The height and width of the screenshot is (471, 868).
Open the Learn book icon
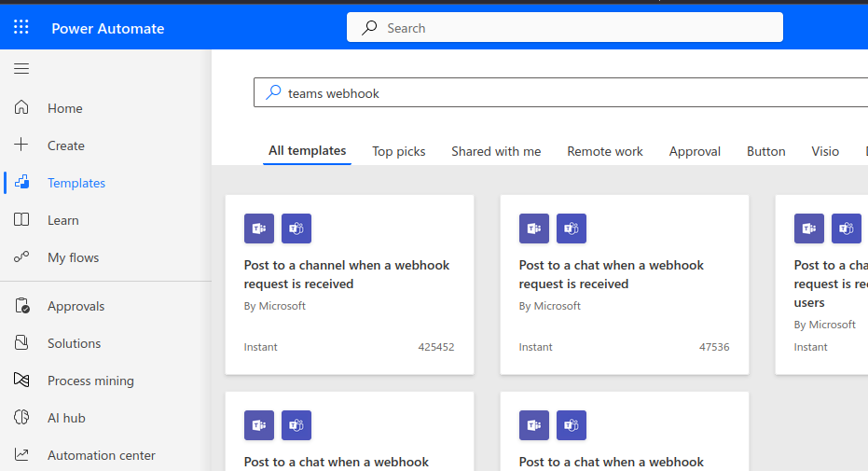pyautogui.click(x=21, y=220)
